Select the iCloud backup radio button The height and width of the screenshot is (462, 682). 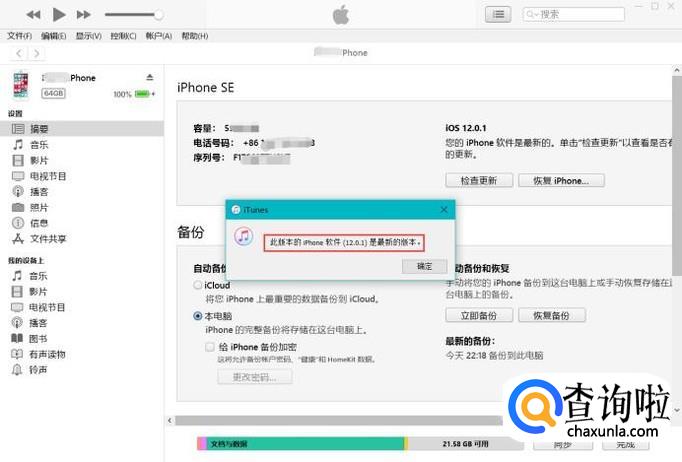198,285
